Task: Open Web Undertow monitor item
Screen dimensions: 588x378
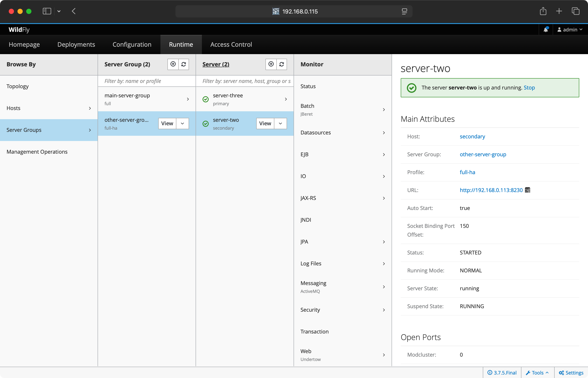Action: (x=343, y=355)
